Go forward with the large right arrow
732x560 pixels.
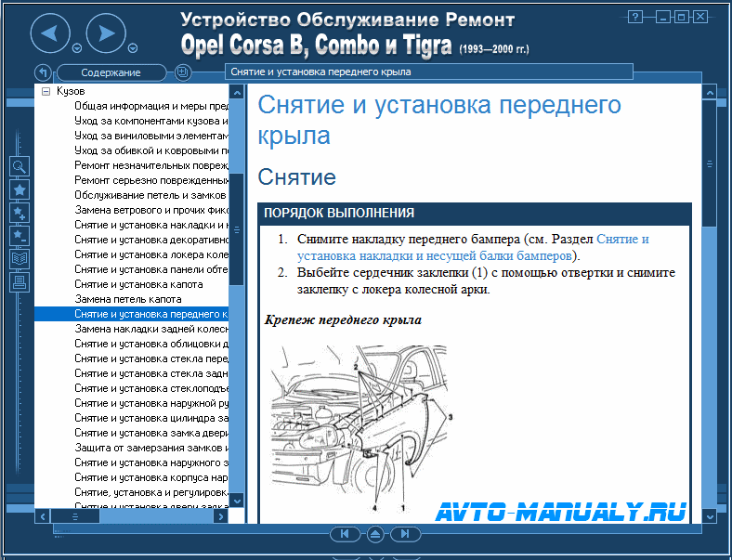pyautogui.click(x=107, y=33)
